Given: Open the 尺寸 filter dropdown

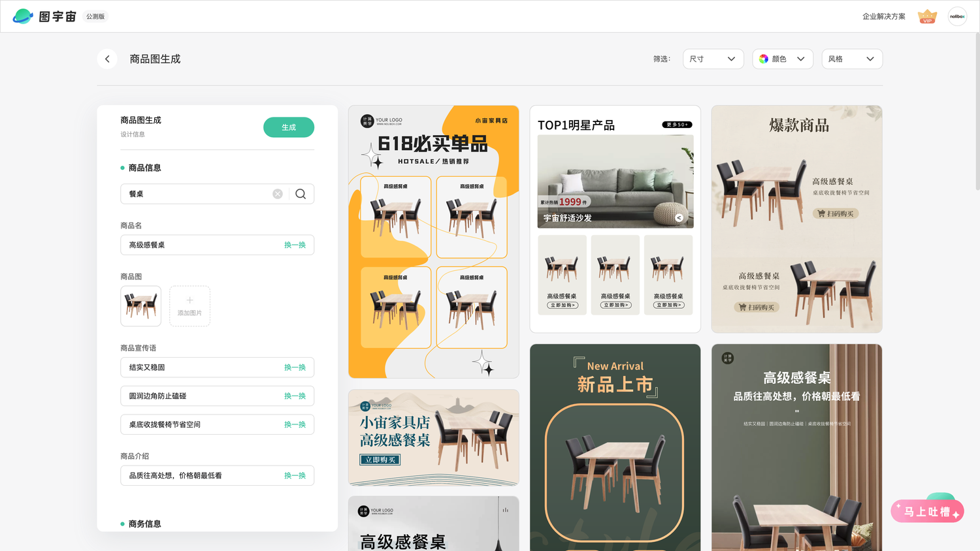Looking at the screenshot, I should (713, 59).
